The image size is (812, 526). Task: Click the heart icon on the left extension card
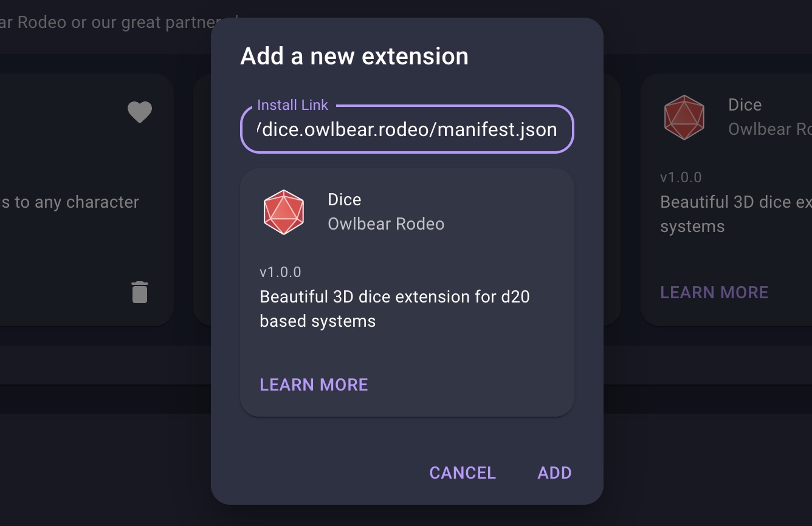[140, 112]
